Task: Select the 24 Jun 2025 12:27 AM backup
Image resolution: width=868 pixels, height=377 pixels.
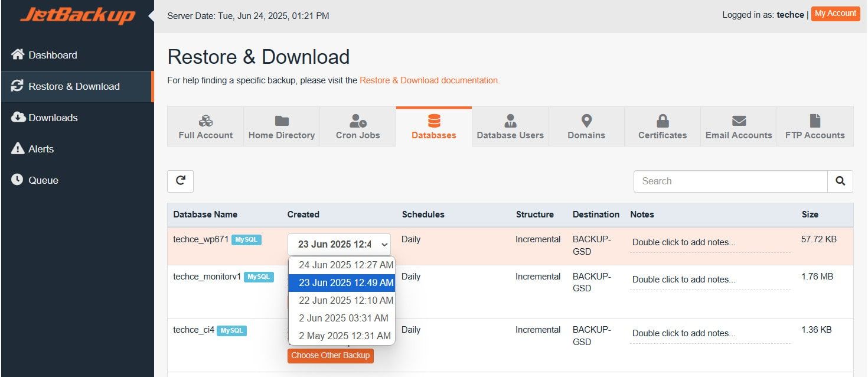Action: click(x=345, y=265)
